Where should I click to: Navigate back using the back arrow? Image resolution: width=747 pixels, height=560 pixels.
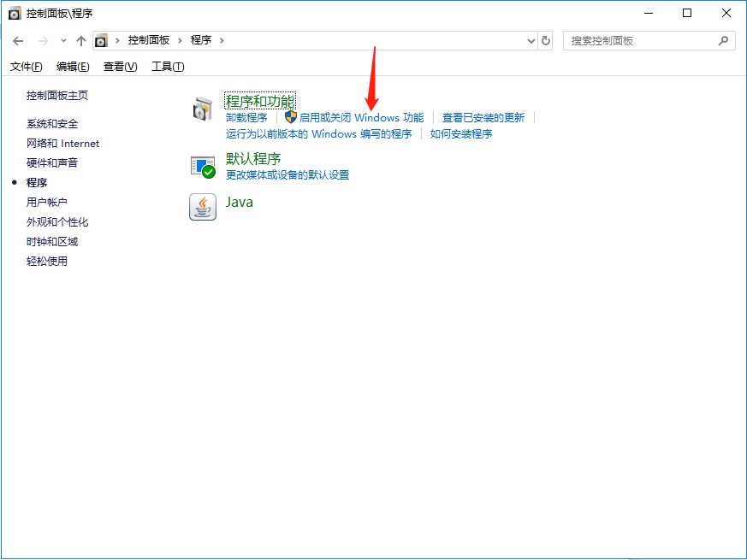[x=18, y=39]
